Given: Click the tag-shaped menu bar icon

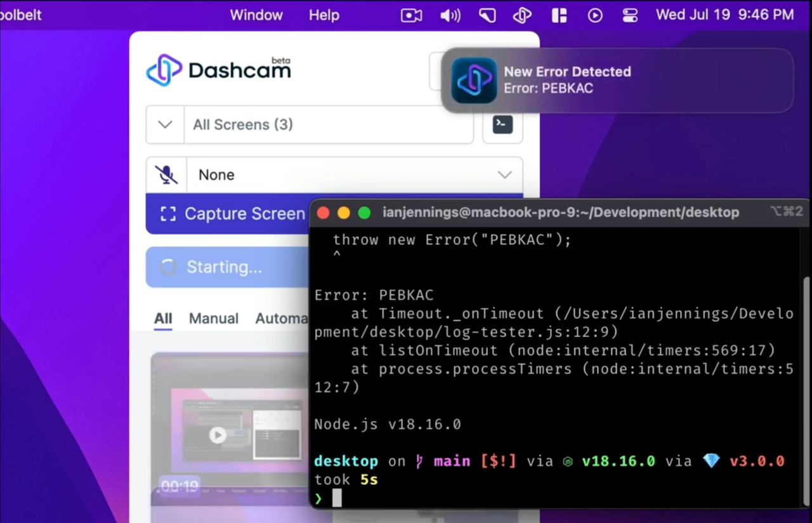Looking at the screenshot, I should (487, 15).
